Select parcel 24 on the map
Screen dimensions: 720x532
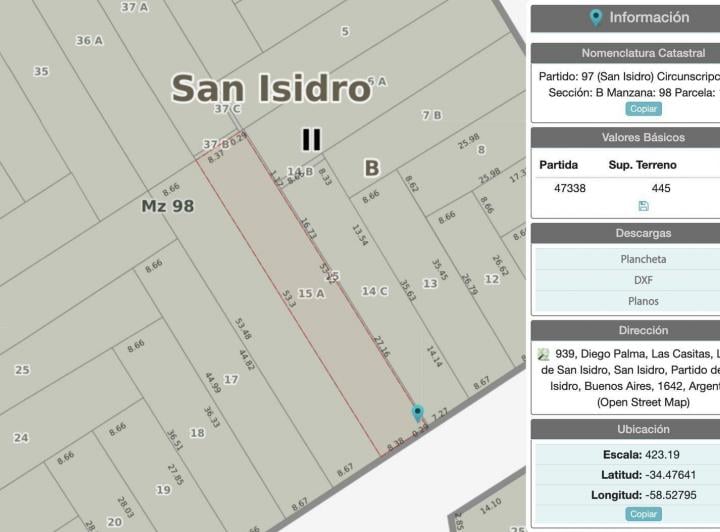[21, 438]
